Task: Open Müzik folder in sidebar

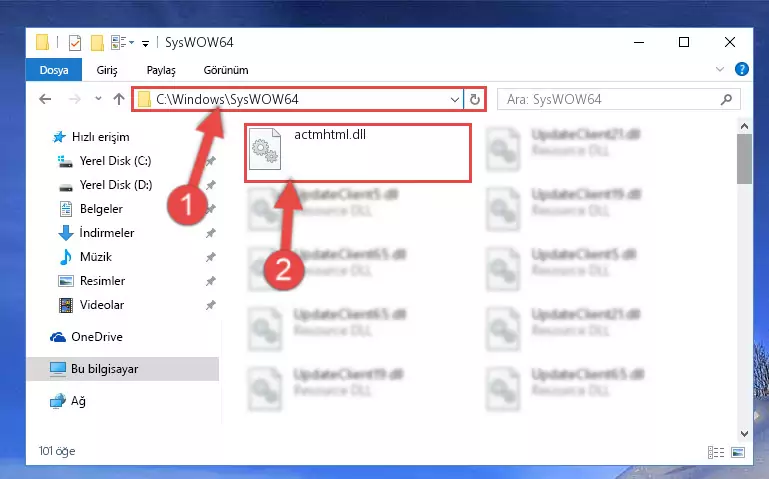Action: pos(96,257)
